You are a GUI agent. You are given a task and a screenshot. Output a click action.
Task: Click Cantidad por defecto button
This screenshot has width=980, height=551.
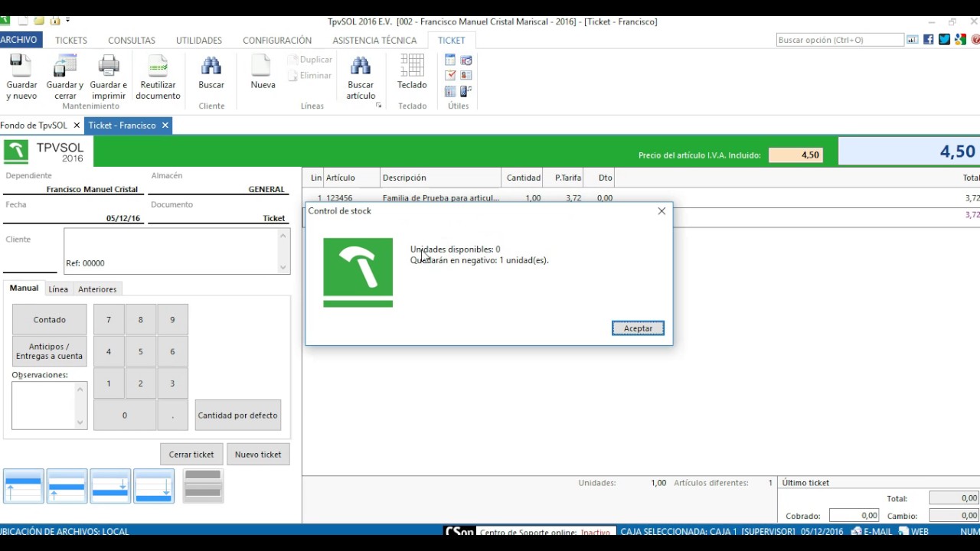(238, 415)
